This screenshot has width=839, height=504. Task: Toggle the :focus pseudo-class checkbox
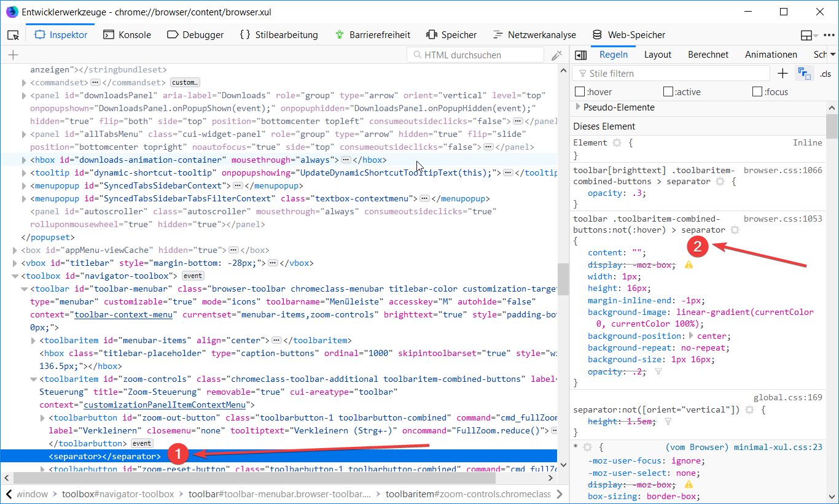(x=757, y=92)
